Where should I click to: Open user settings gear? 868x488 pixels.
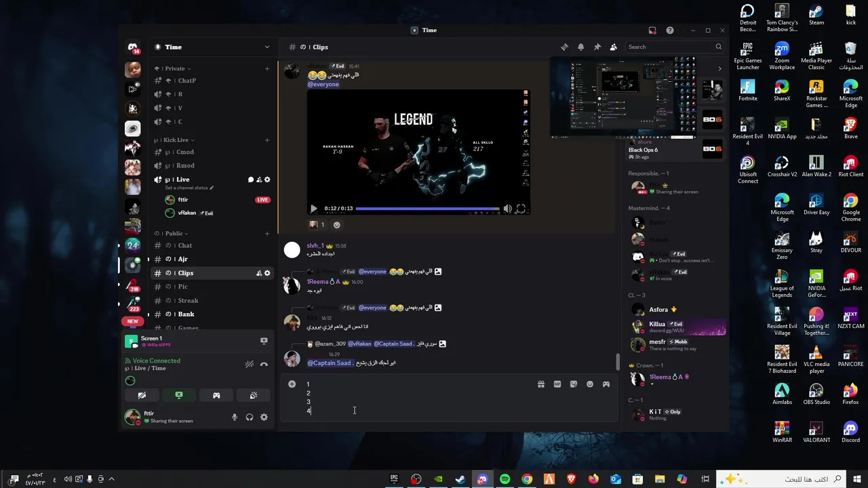[x=264, y=418]
